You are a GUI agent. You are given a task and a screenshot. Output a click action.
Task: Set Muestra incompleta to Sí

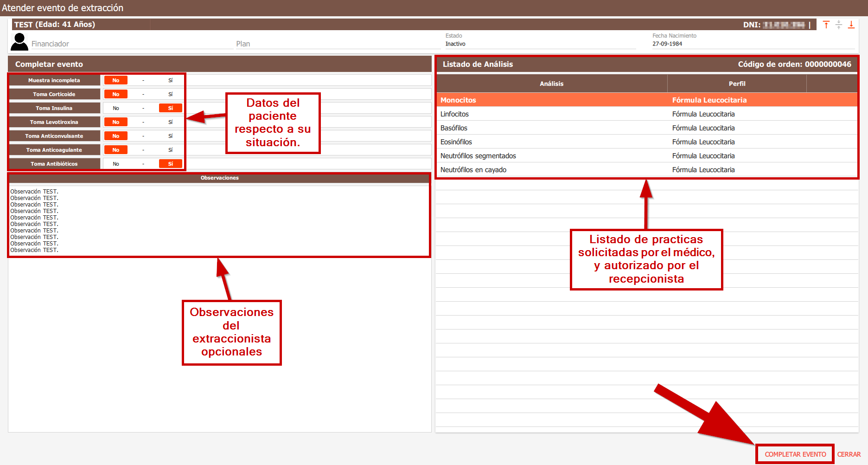tap(170, 80)
